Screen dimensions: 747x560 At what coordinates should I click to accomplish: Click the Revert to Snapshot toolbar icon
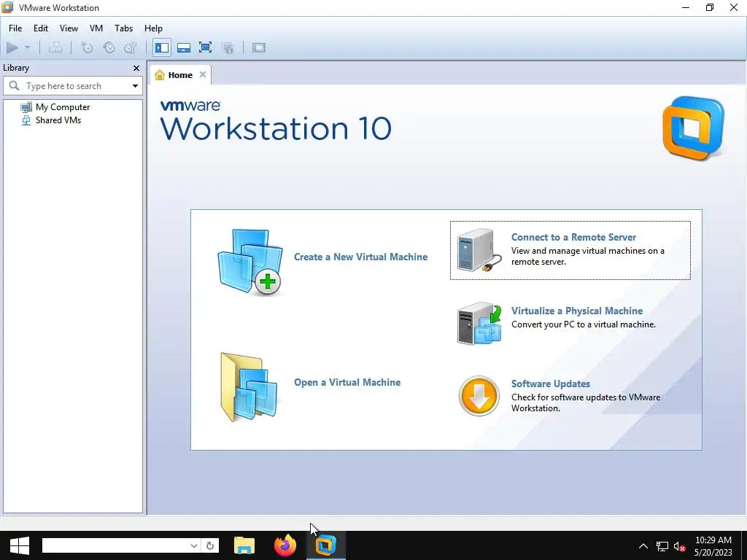click(x=109, y=47)
